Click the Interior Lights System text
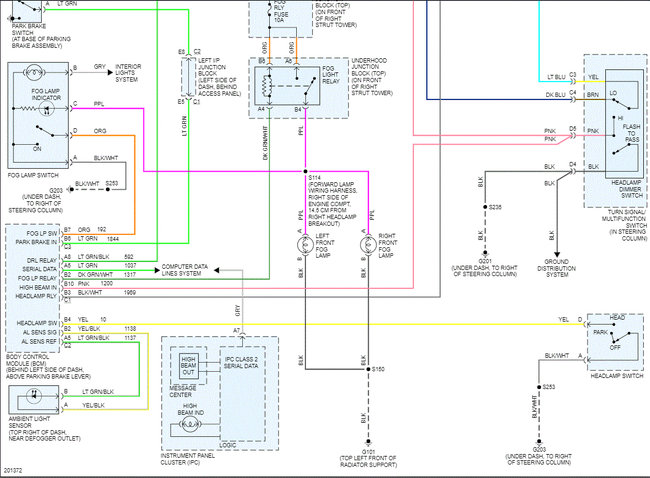650x478 pixels. pyautogui.click(x=128, y=73)
